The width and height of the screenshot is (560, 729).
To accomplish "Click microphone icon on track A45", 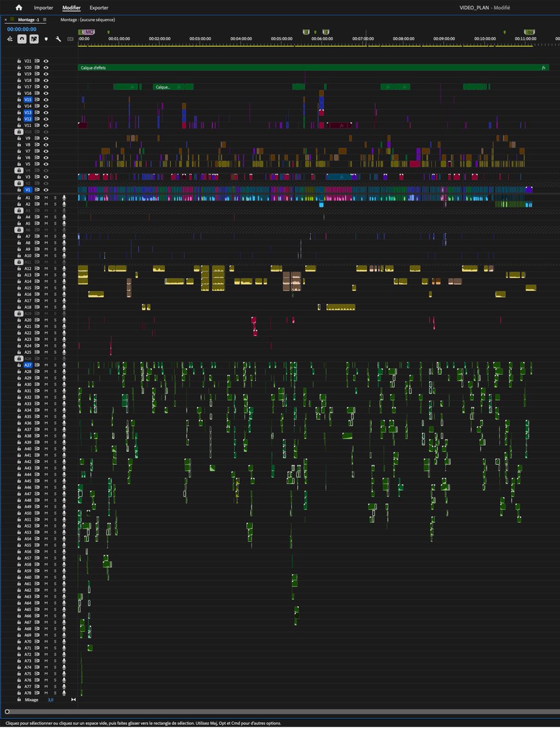I will point(64,481).
